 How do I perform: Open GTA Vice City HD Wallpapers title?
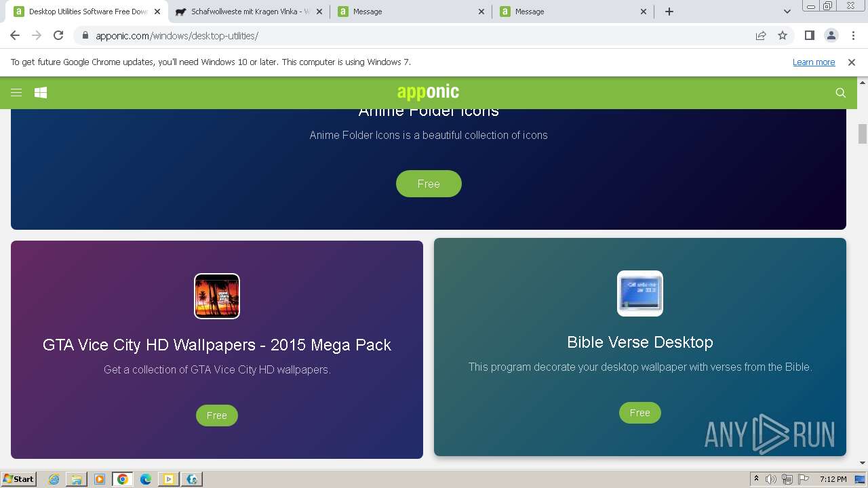217,344
